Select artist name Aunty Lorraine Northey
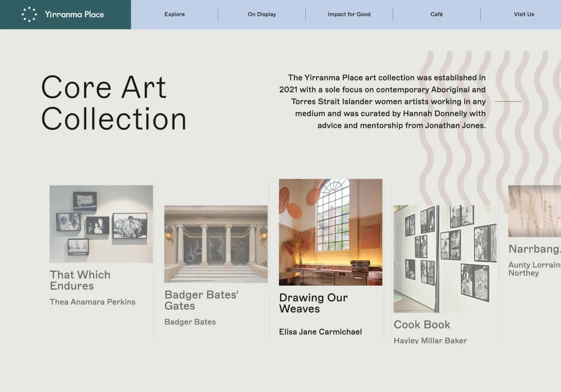This screenshot has height=392, width=561. pyautogui.click(x=535, y=269)
